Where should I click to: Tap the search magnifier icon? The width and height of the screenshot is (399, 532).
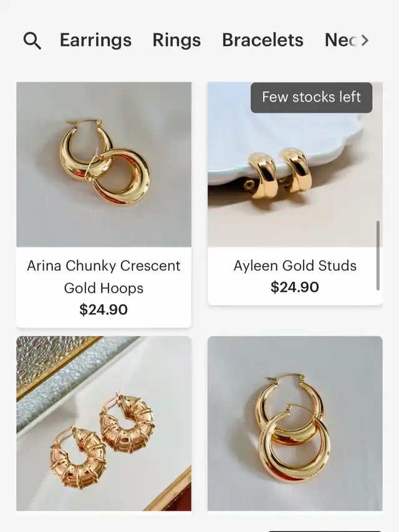(x=32, y=41)
